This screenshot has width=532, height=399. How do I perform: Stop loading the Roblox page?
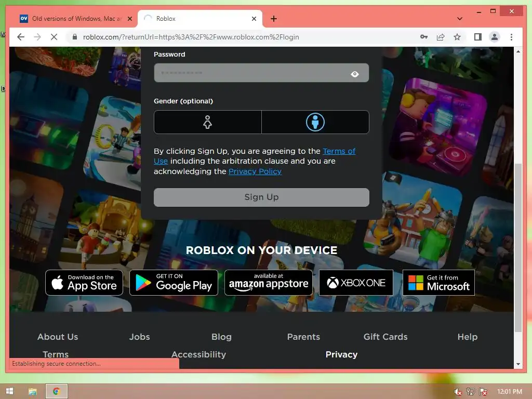[54, 37]
